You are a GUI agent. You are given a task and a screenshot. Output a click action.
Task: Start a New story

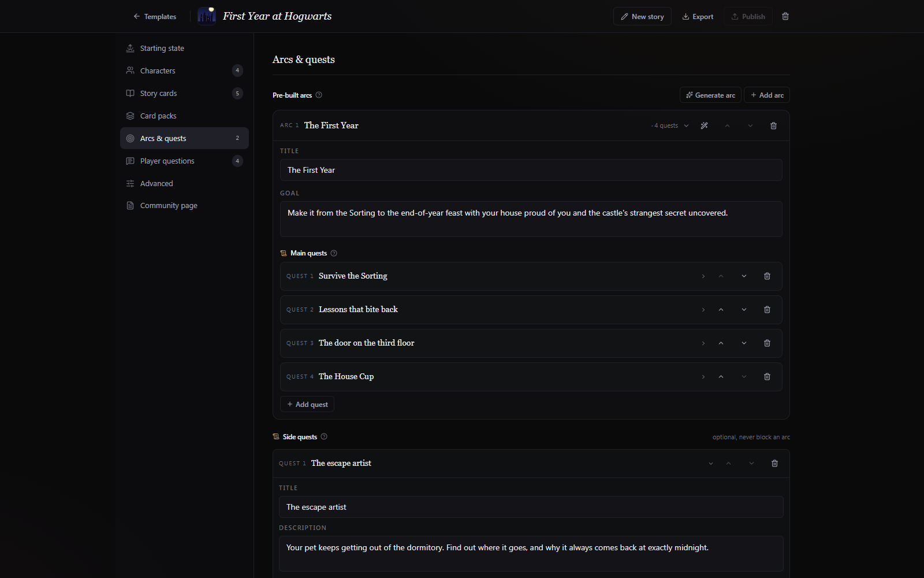pyautogui.click(x=642, y=16)
